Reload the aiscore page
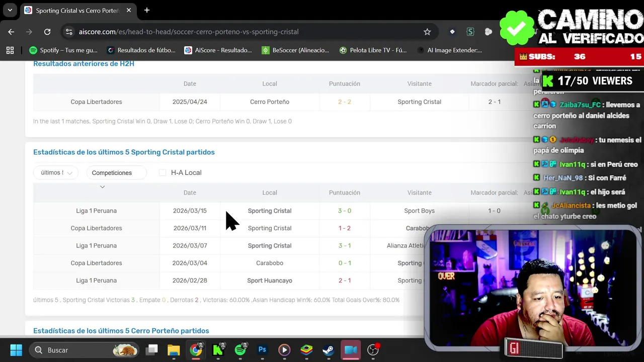Screen dimensions: 644x362 coord(47,32)
